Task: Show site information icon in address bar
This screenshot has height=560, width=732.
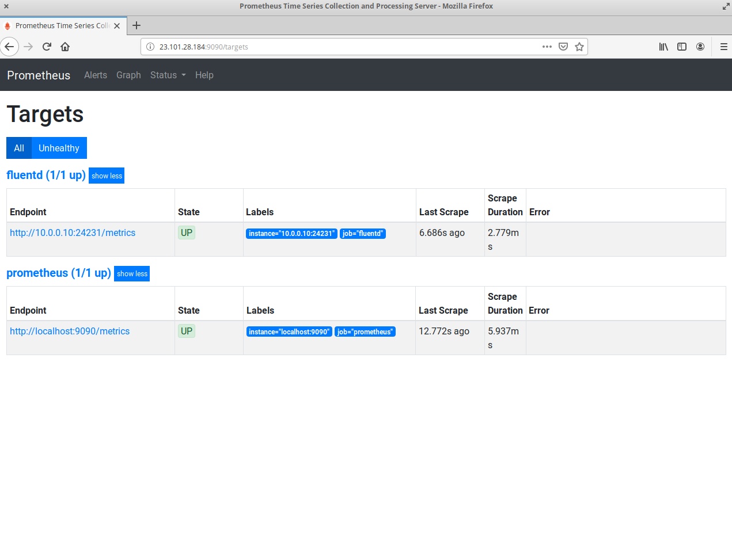Action: coord(150,47)
